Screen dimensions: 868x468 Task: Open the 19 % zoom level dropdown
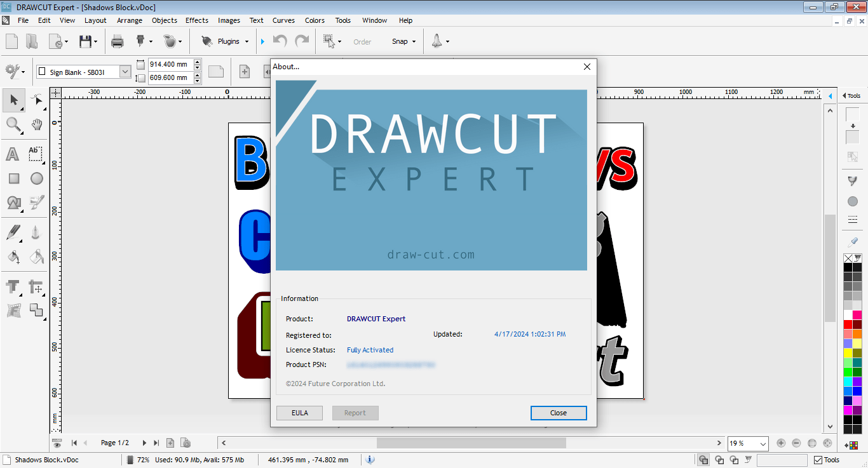point(763,443)
